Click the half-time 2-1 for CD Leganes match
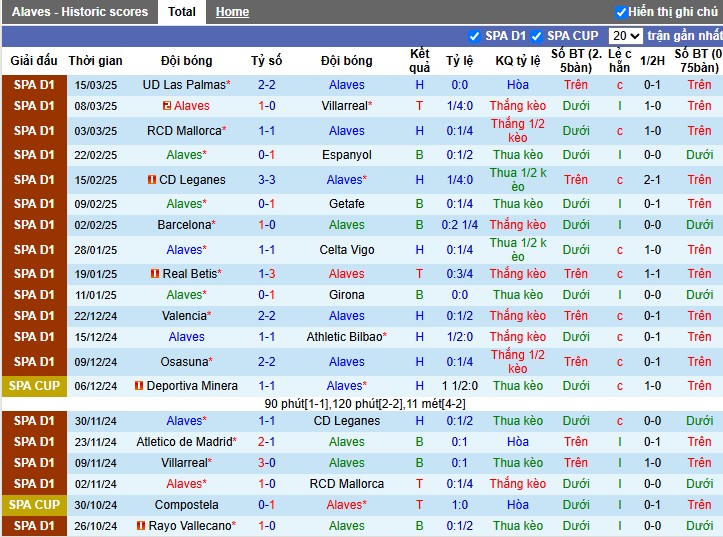 [x=652, y=180]
